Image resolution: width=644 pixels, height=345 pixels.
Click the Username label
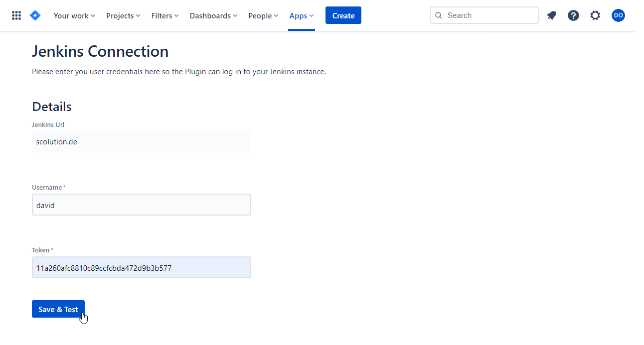[x=47, y=188]
